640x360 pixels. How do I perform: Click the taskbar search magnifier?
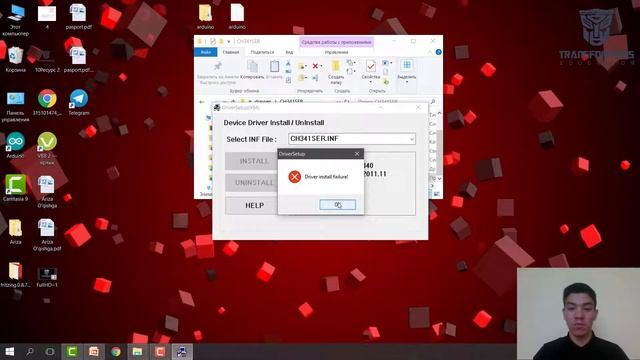(x=30, y=351)
